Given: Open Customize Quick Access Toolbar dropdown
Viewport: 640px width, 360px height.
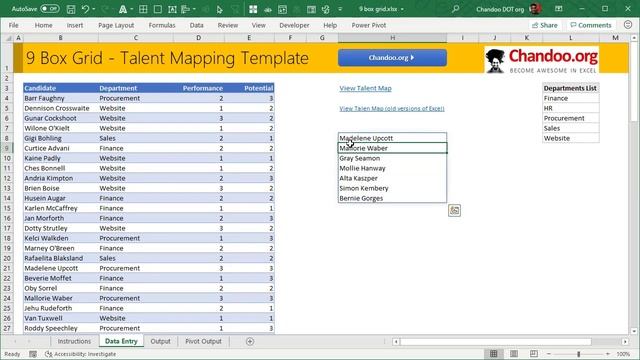Looking at the screenshot, I should [x=340, y=9].
